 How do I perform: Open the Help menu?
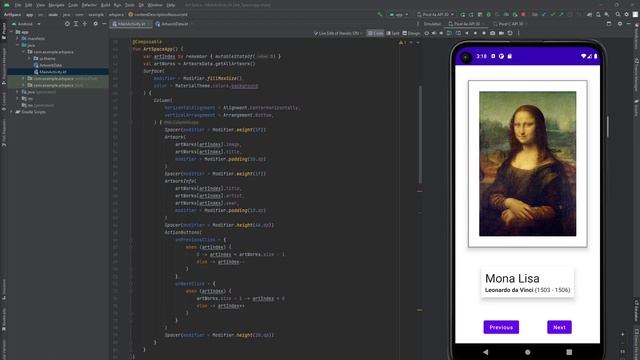click(171, 5)
